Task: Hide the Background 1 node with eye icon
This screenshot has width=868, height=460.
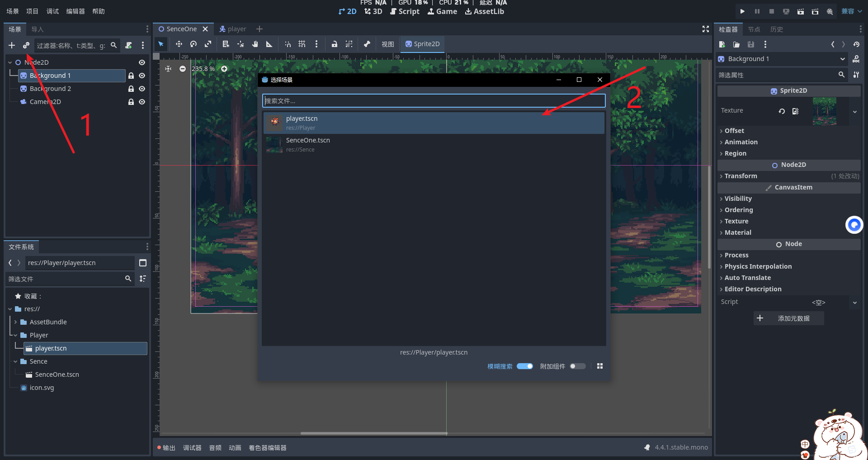Action: [142, 76]
